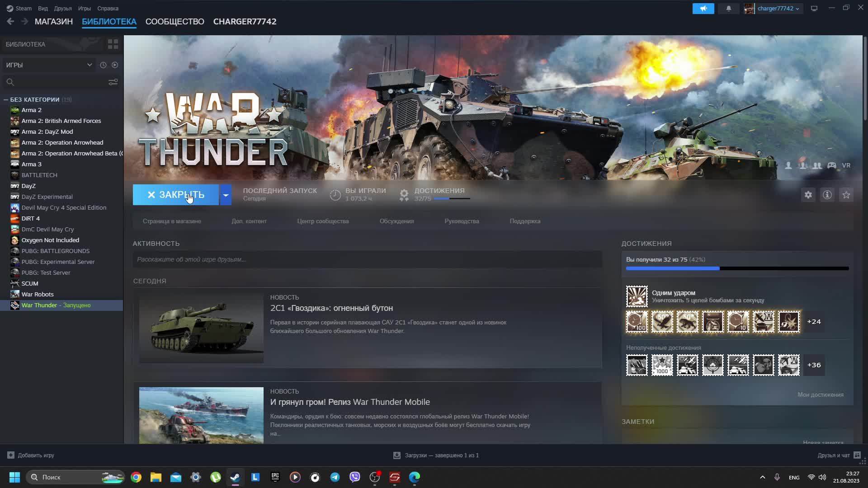The height and width of the screenshot is (488, 868).
Task: Toggle show ready-to-play games filter
Action: pos(115,65)
